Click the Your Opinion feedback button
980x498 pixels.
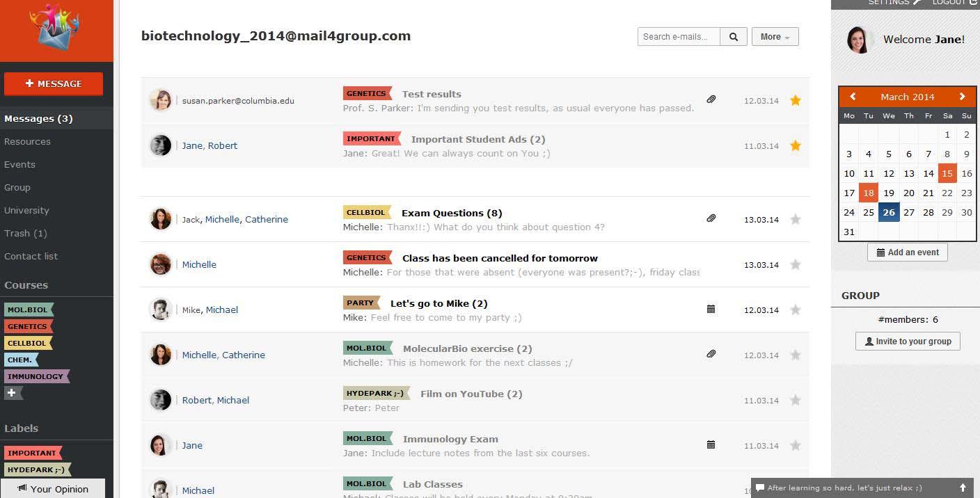53,489
